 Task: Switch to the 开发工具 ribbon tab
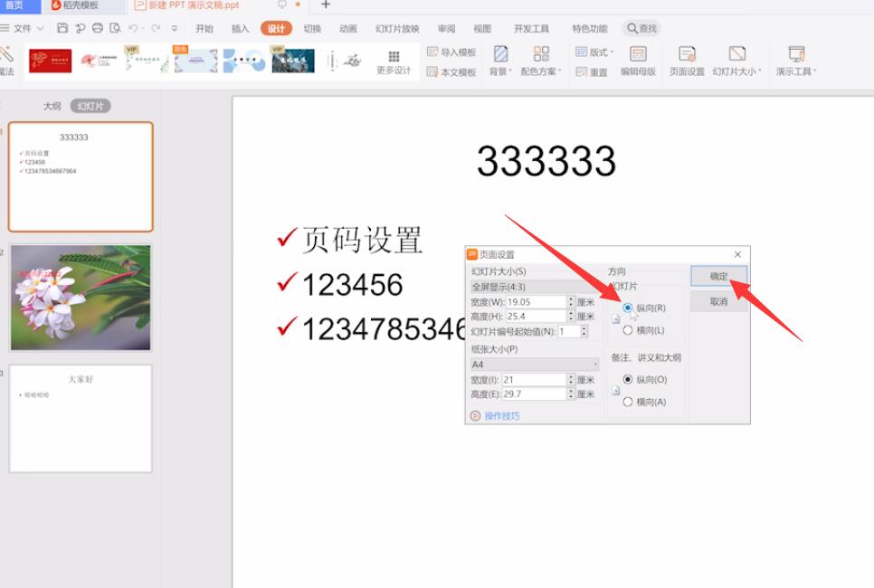point(531,28)
